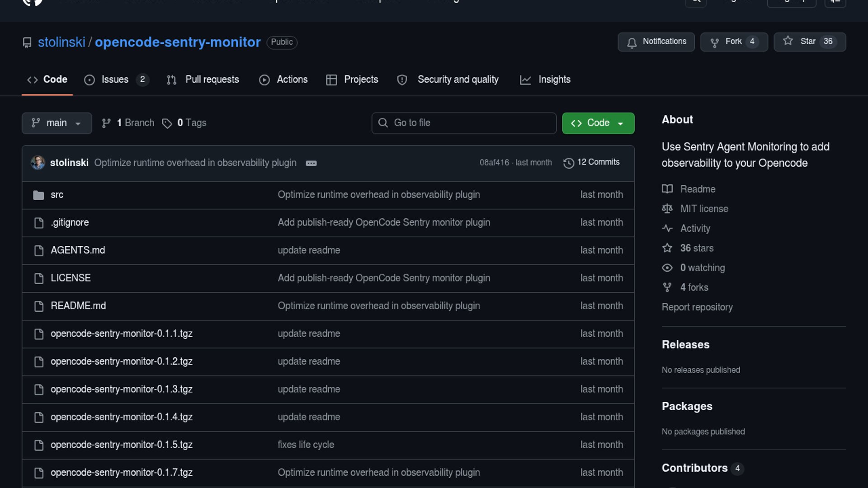This screenshot has width=868, height=488.
Task: Click the Activity pulse icon
Action: [x=667, y=229]
